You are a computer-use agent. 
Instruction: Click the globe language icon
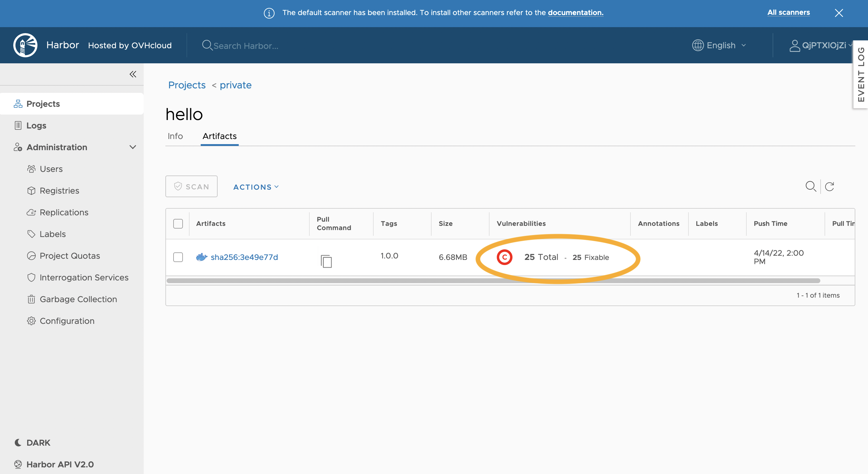[x=697, y=45]
